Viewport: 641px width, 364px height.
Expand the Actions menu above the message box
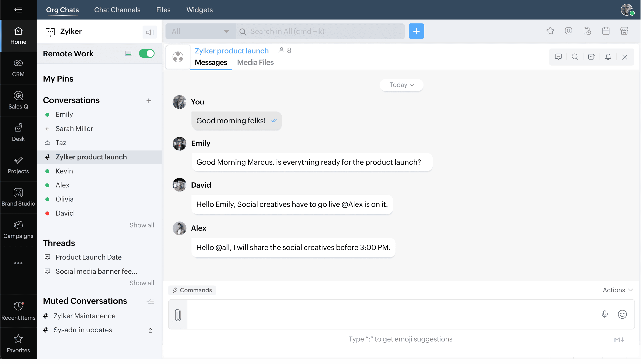point(618,290)
